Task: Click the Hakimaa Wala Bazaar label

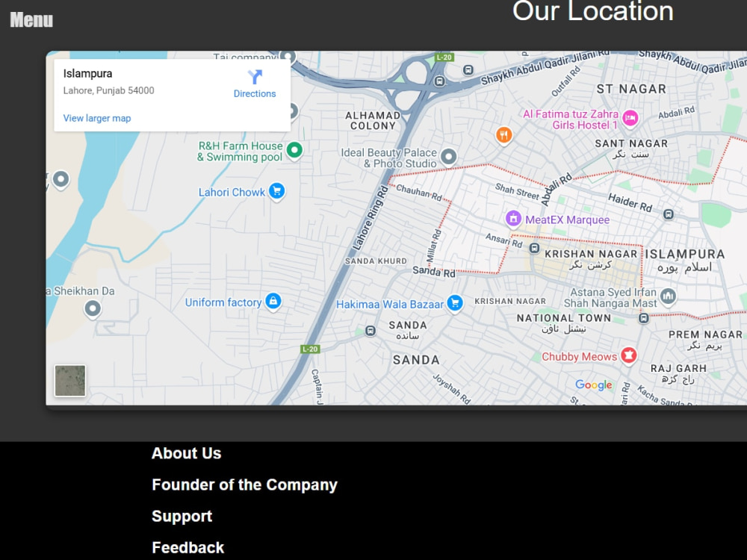Action: 390,305
